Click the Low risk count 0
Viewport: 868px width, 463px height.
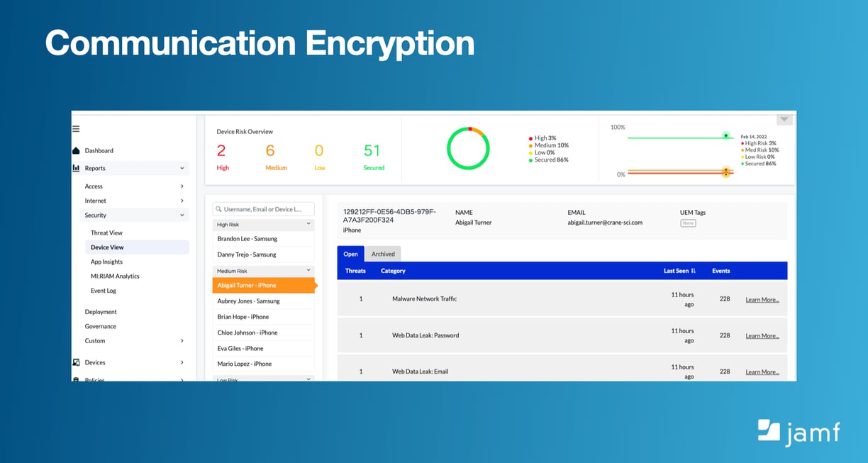coord(319,150)
